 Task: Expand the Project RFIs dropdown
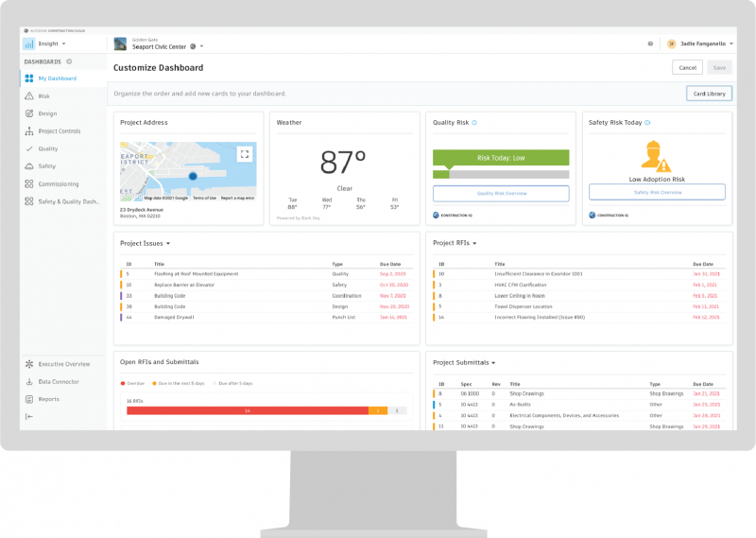475,243
